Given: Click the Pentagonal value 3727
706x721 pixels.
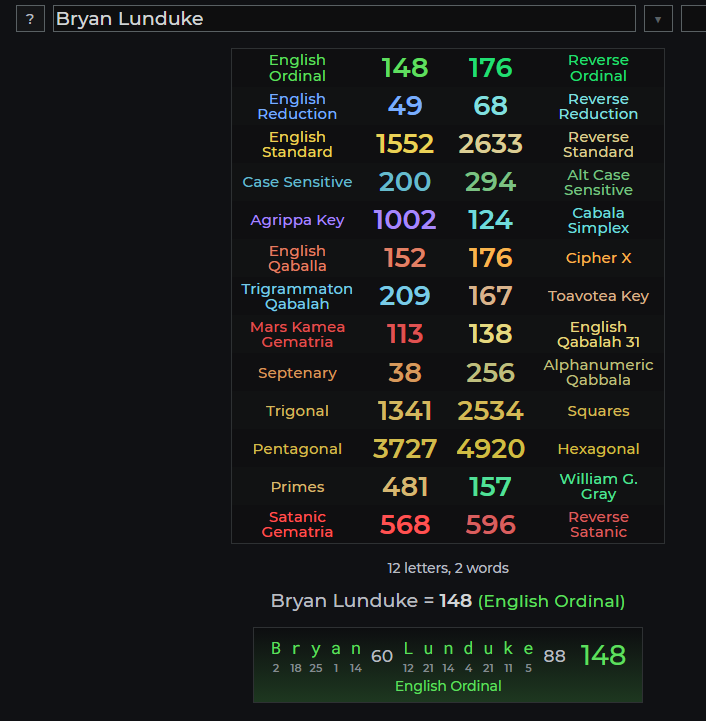Looking at the screenshot, I should 405,448.
